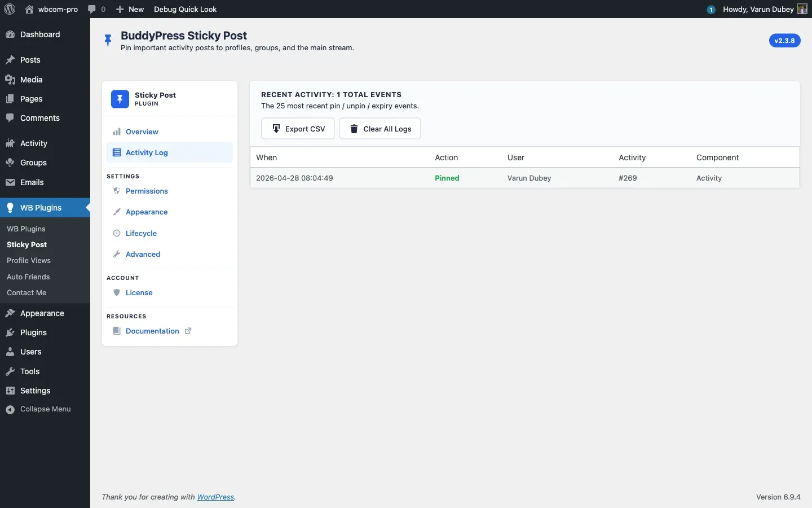Click the Lifecycle clock icon
The image size is (812, 508).
117,233
